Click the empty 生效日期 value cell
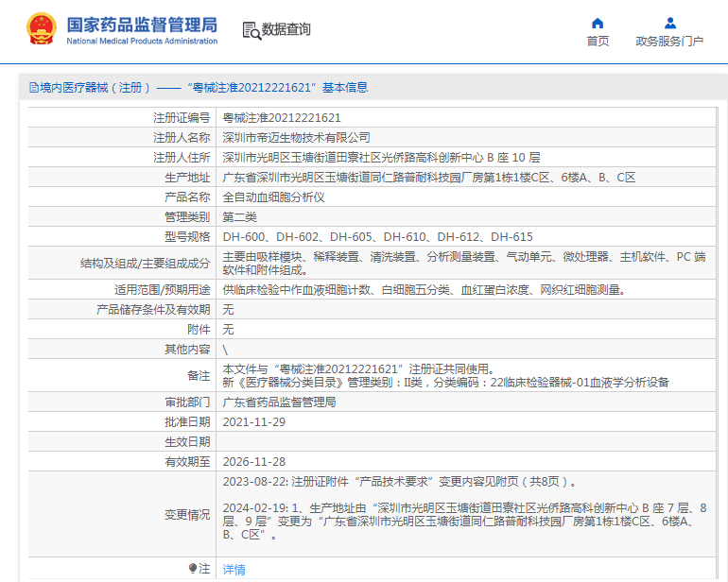Image resolution: width=728 pixels, height=582 pixels. coord(466,442)
